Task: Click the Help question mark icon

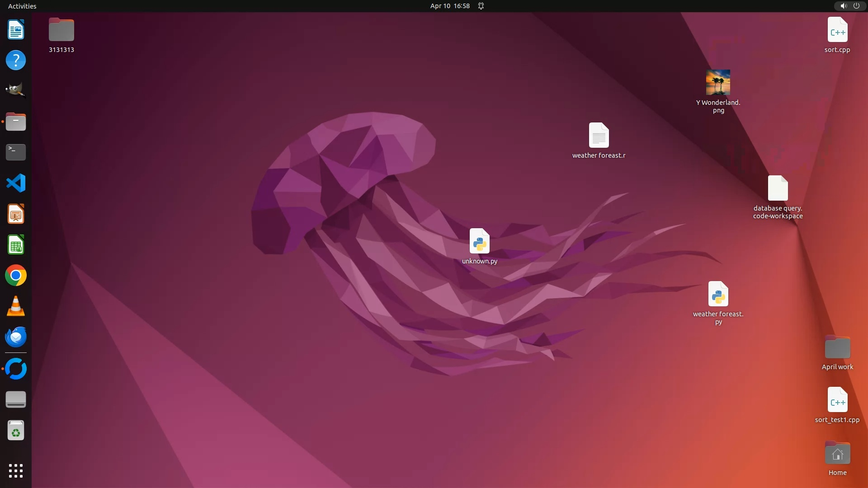Action: (16, 60)
